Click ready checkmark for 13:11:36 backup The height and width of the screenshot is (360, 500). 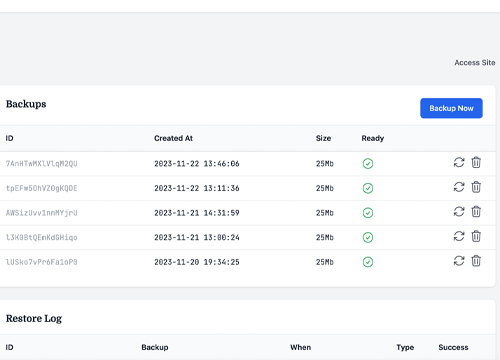(x=368, y=188)
